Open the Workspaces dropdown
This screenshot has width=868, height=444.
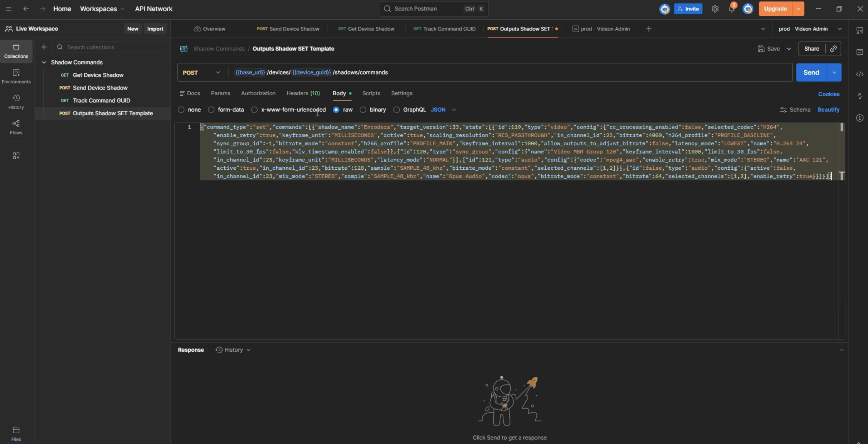pyautogui.click(x=102, y=9)
